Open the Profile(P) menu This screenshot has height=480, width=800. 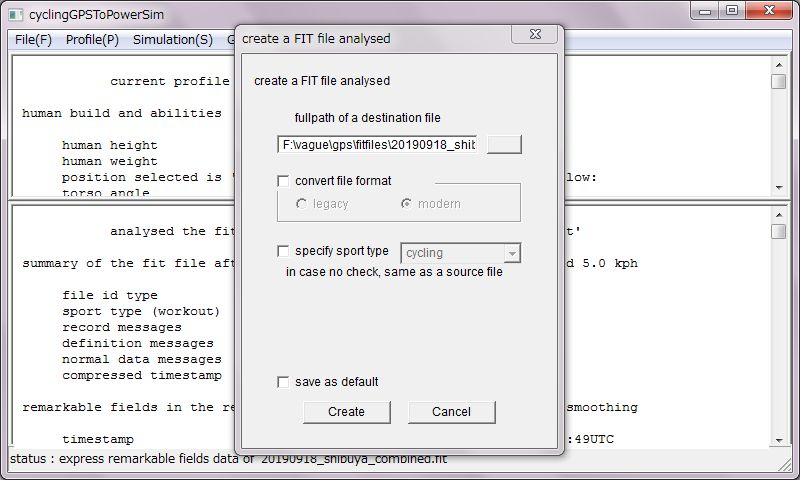(92, 40)
